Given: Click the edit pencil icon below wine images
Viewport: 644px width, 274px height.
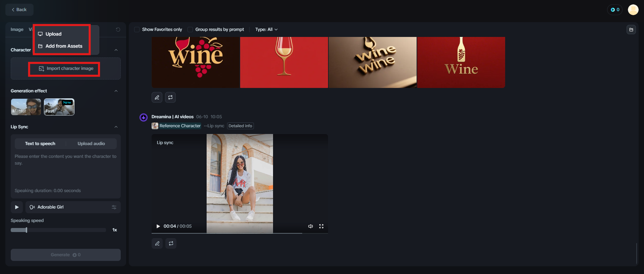Looking at the screenshot, I should coord(157,97).
